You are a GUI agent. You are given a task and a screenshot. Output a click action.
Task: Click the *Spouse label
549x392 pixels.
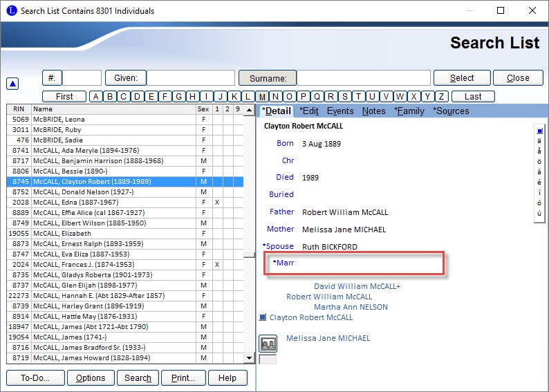point(278,246)
